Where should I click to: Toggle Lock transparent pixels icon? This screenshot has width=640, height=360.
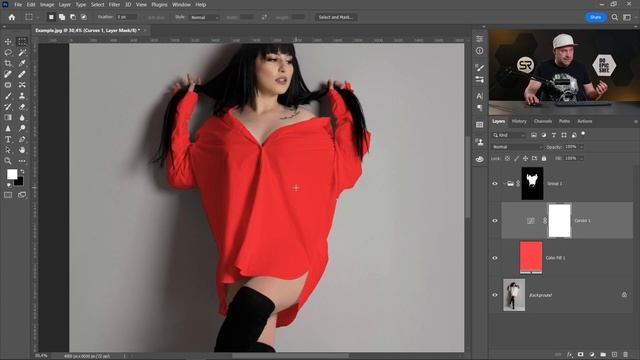pos(507,158)
